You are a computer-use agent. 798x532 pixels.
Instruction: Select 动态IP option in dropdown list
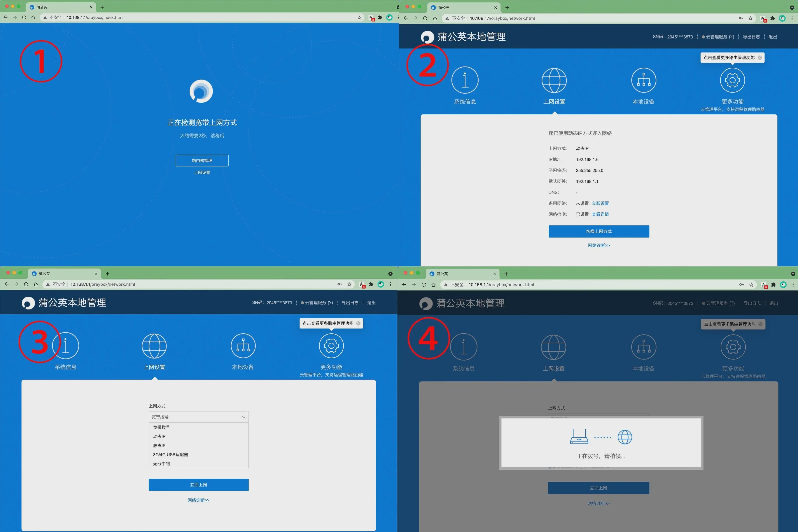click(198, 436)
